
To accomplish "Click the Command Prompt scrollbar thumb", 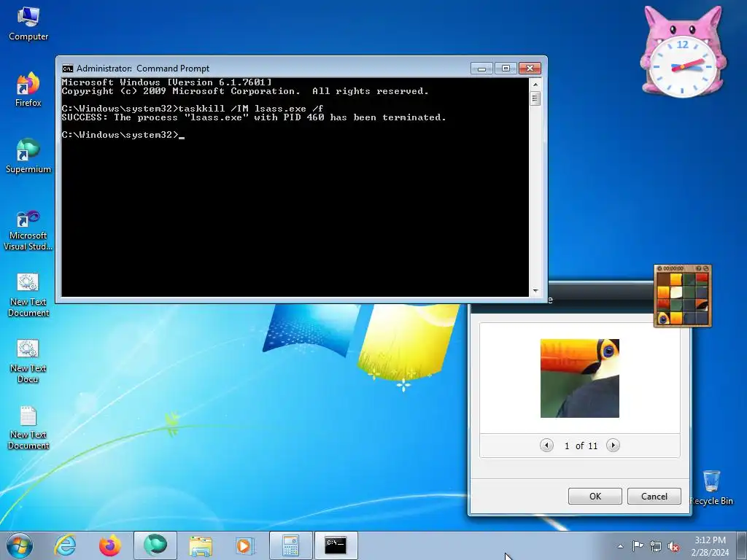I will (535, 98).
